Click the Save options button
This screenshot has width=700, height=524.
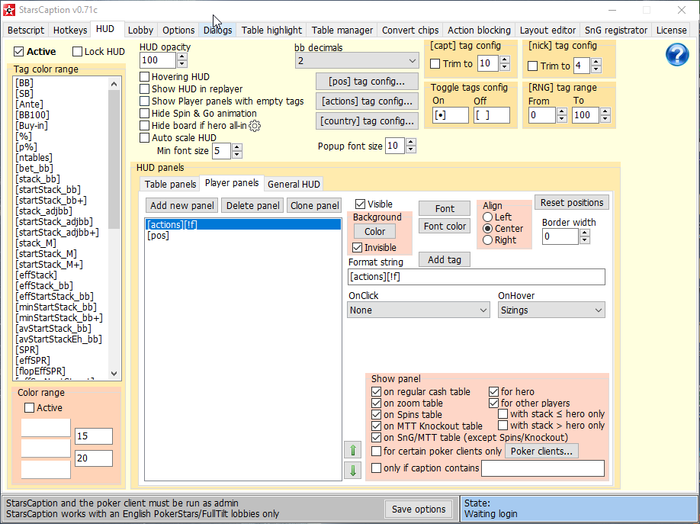[x=418, y=509]
